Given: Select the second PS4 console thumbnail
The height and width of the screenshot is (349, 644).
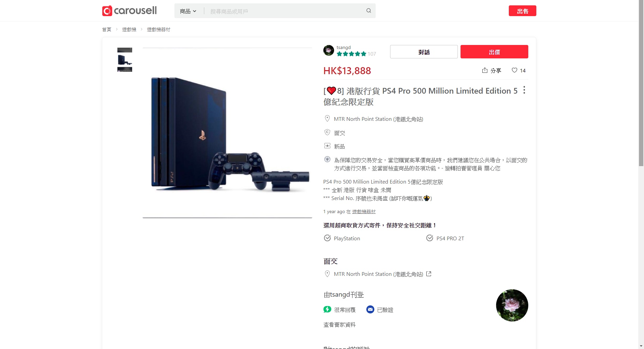Looking at the screenshot, I should tap(125, 60).
